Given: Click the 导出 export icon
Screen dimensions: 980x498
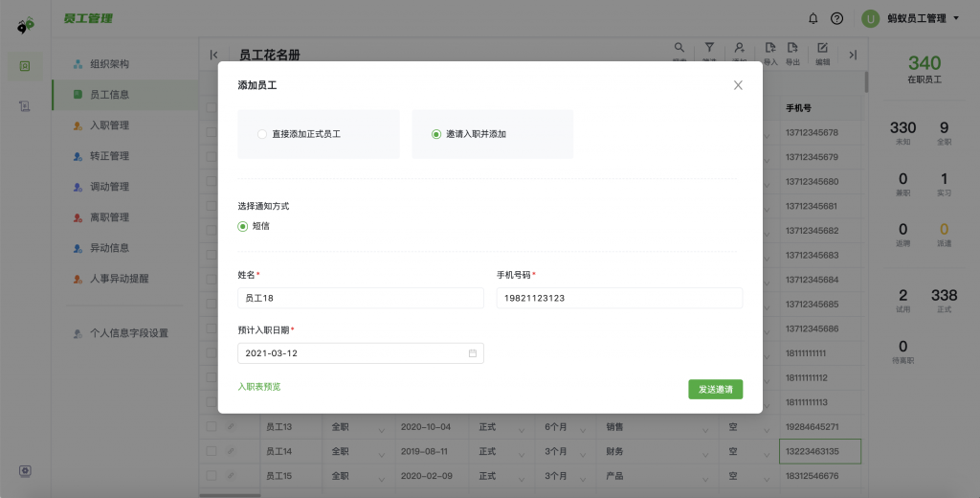Looking at the screenshot, I should [x=792, y=48].
